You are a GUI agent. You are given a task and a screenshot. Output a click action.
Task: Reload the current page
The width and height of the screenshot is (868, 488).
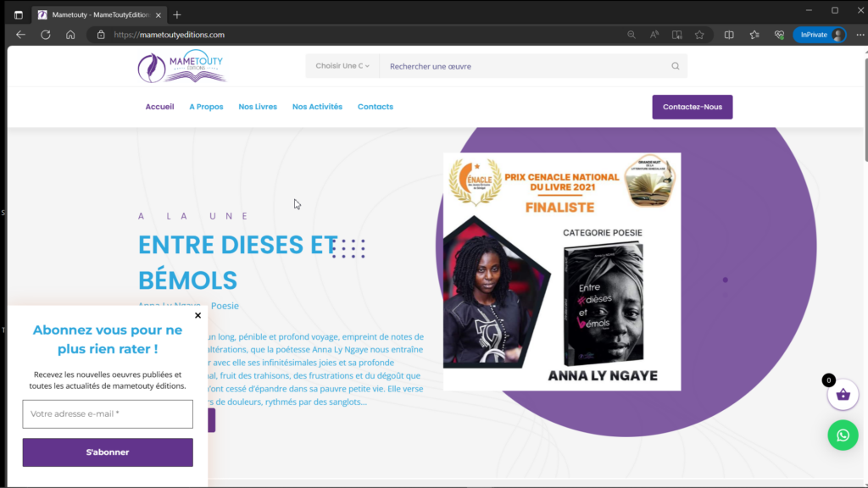click(x=46, y=34)
